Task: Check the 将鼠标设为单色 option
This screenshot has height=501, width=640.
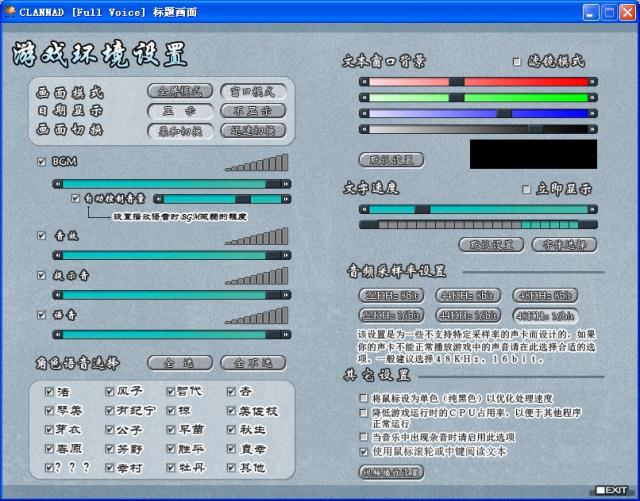Action: (363, 398)
